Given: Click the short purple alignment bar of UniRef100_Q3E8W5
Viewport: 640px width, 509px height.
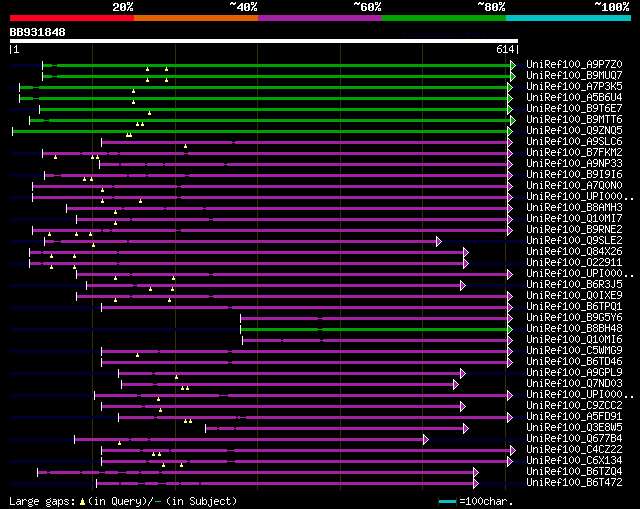Looking at the screenshot, I should (x=335, y=429).
